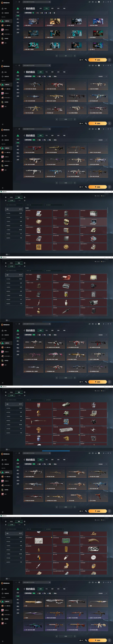Launch game with 启动 button on 1/1 page
Viewport: 113px width, 644px height.
(x=97, y=60)
